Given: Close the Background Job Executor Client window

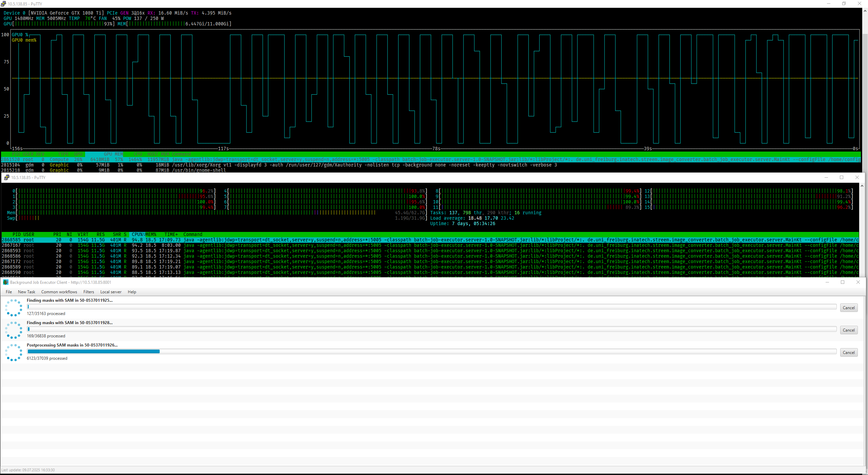Looking at the screenshot, I should (858, 282).
